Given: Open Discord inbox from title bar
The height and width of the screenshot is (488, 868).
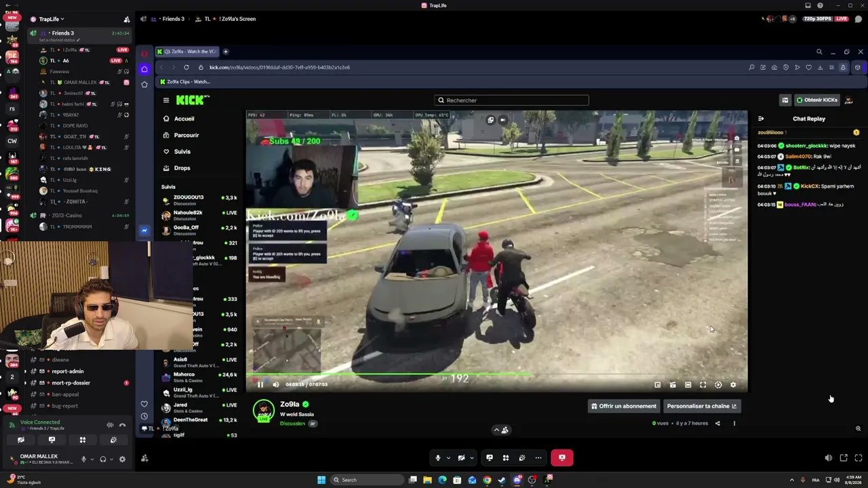Looking at the screenshot, I should click(x=808, y=5).
